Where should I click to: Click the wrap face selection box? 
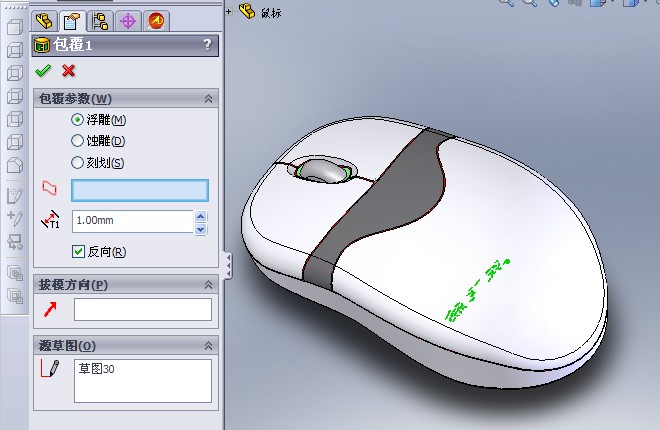(140, 190)
